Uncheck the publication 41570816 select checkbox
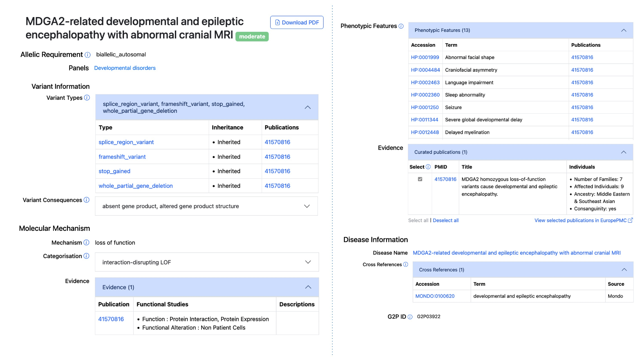 pos(420,179)
